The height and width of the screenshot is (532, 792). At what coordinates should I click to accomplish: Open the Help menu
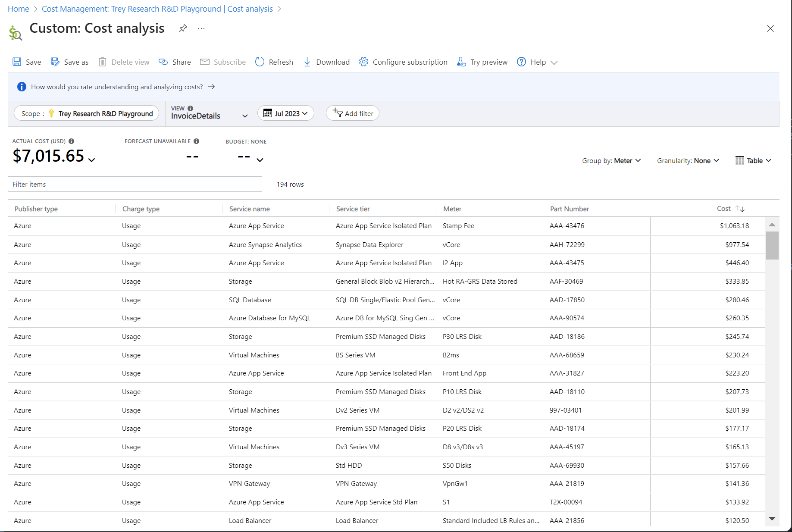click(x=537, y=62)
